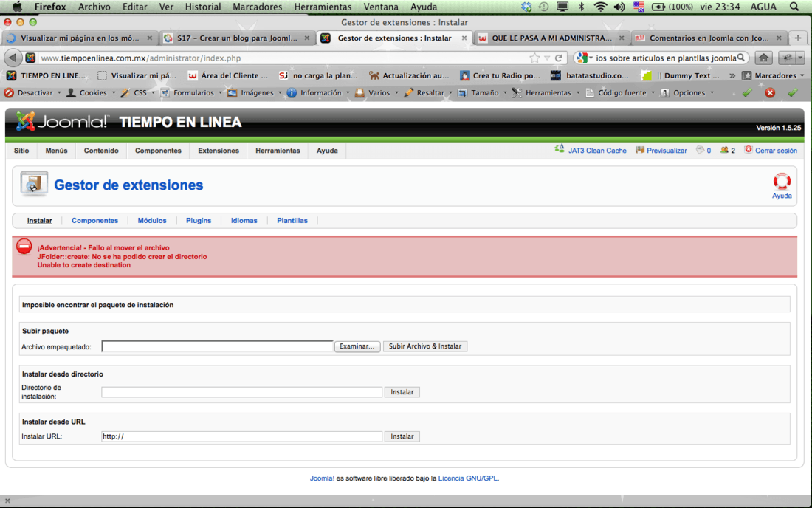
Task: Click Instalar next to Instalar URL
Action: coord(402,436)
